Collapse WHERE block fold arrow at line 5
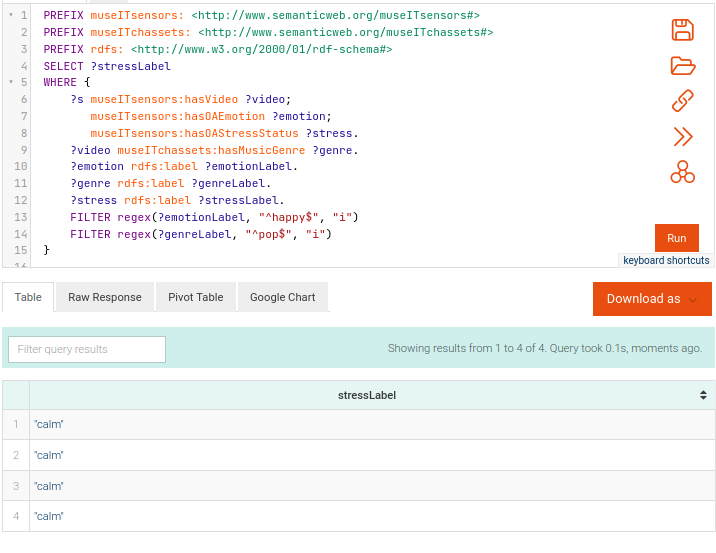Viewport: 716px width, 553px height. pyautogui.click(x=10, y=82)
